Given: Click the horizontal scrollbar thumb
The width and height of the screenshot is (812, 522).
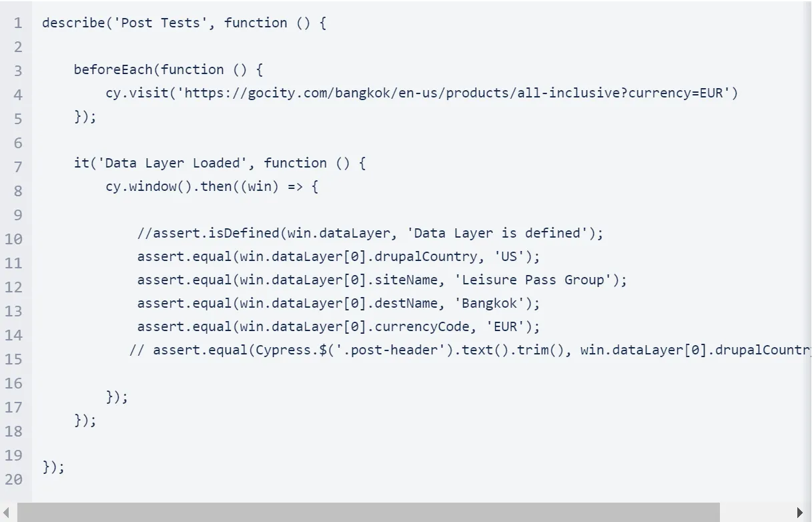Looking at the screenshot, I should (368, 513).
